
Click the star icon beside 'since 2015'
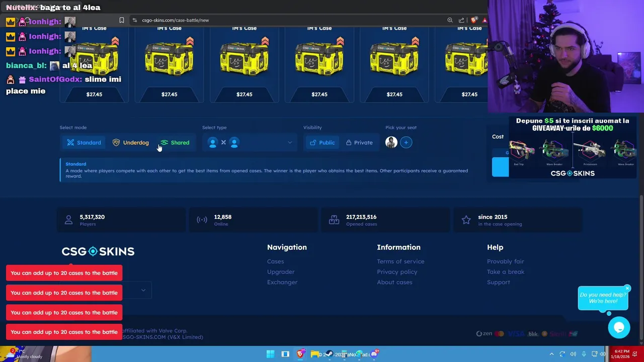[x=466, y=220]
